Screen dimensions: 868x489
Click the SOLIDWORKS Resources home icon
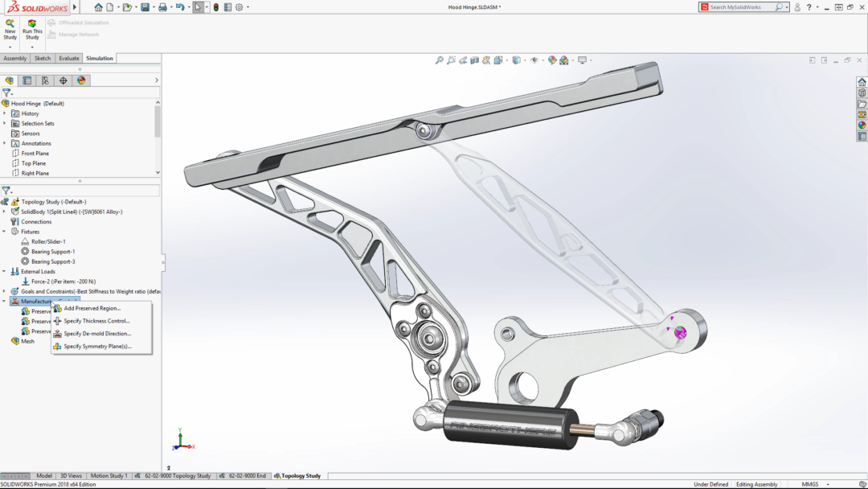[x=862, y=81]
